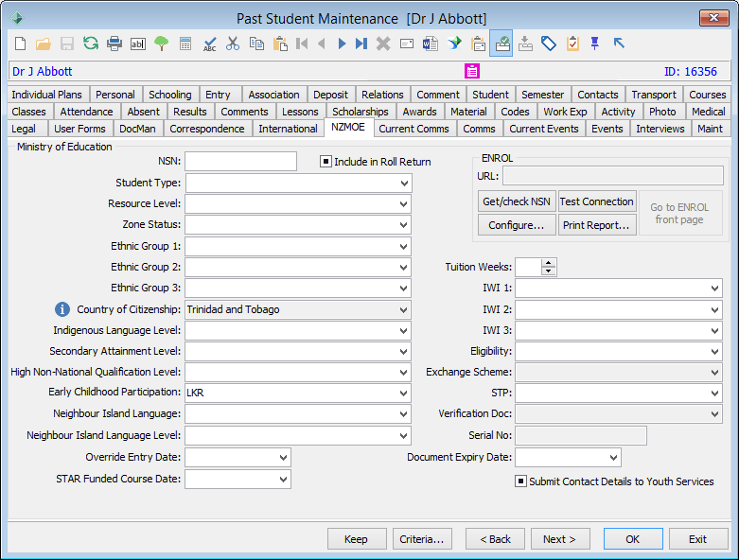
Task: Expand the Student Type dropdown
Action: coord(404,184)
